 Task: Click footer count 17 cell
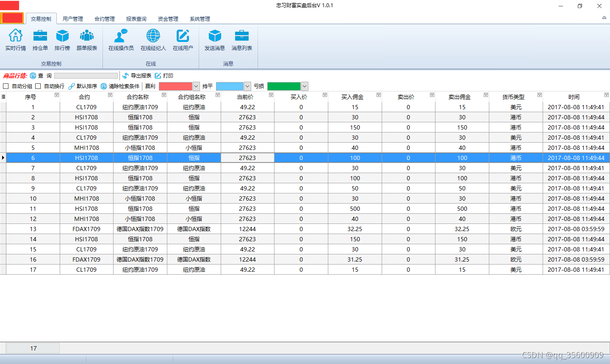tap(33, 348)
